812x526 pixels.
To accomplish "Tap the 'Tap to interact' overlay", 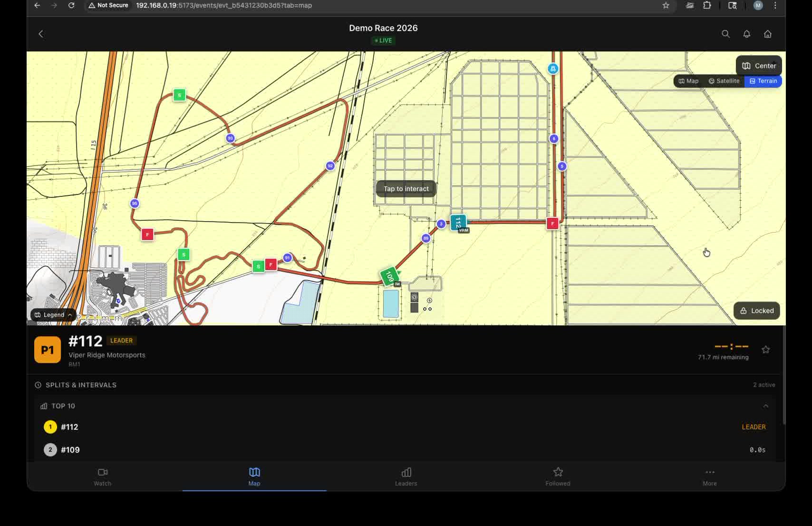I will click(x=405, y=188).
